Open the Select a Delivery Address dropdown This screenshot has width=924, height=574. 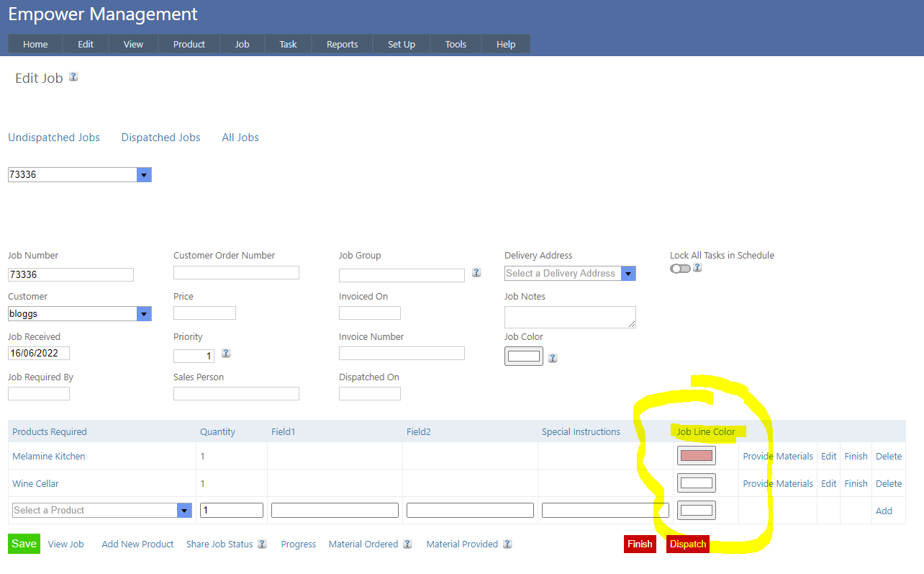click(x=628, y=274)
